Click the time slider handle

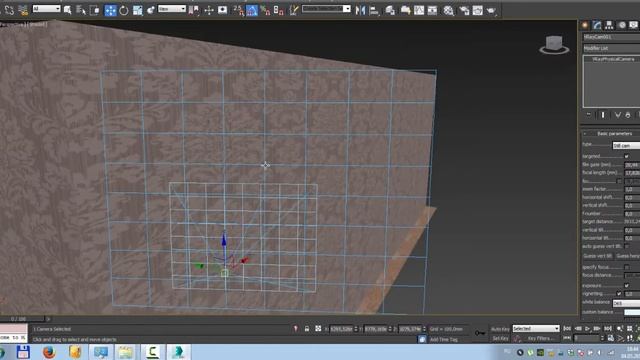[22, 319]
